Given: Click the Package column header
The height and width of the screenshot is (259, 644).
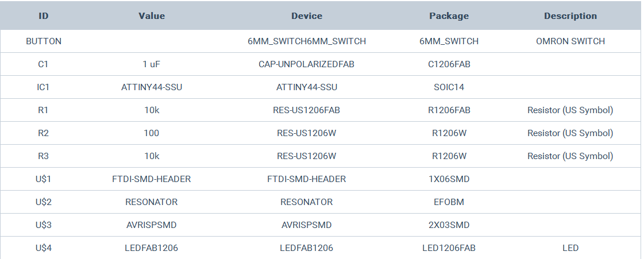Looking at the screenshot, I should pos(449,16).
